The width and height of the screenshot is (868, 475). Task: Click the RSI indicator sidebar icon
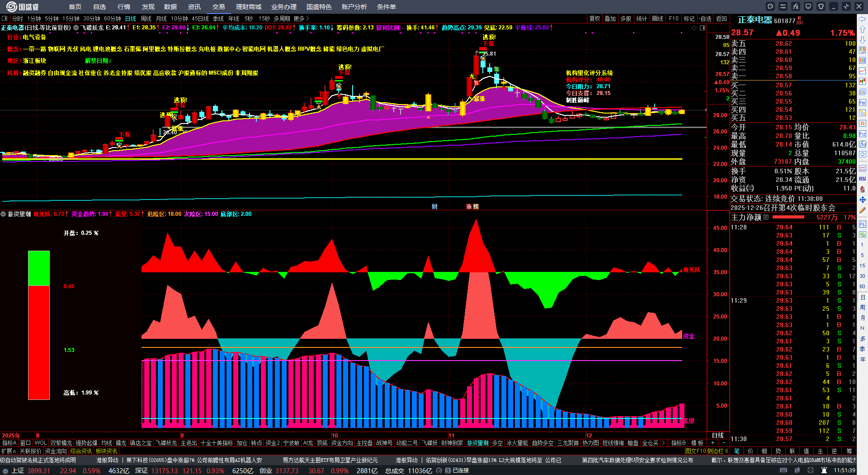click(863, 179)
